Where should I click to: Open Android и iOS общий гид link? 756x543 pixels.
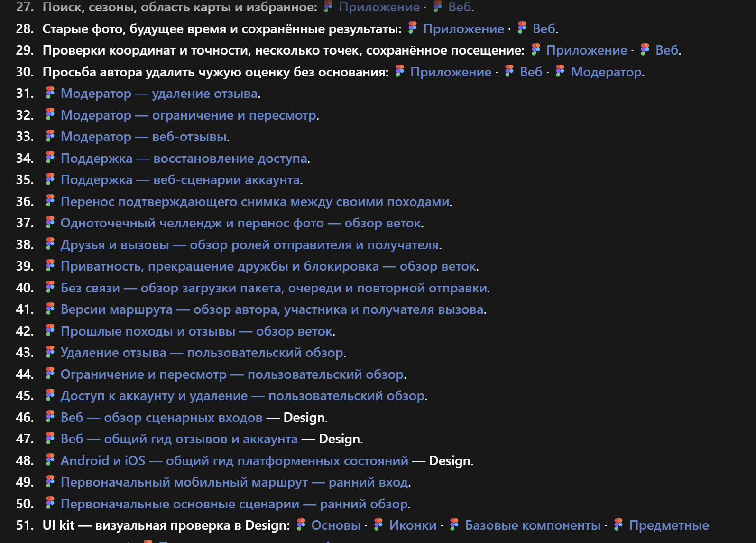click(x=234, y=461)
